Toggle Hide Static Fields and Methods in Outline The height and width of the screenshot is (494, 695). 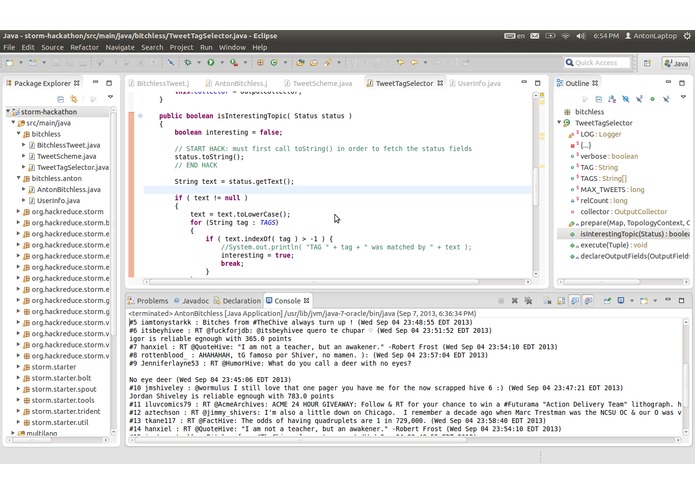[639, 99]
